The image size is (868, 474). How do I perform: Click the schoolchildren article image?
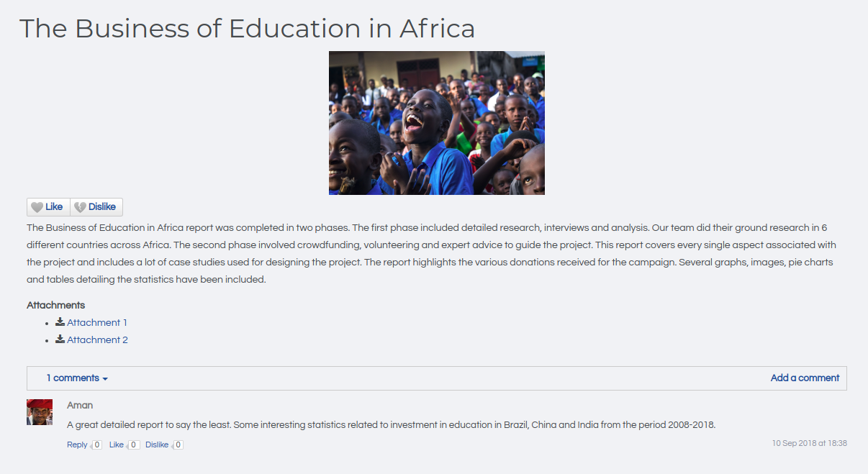(436, 123)
